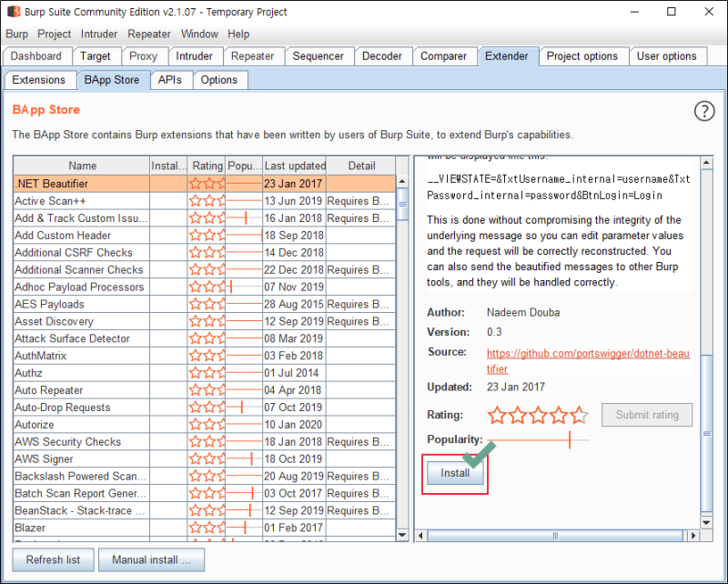Open the dotnet-beautifier GitHub source link

click(x=587, y=361)
